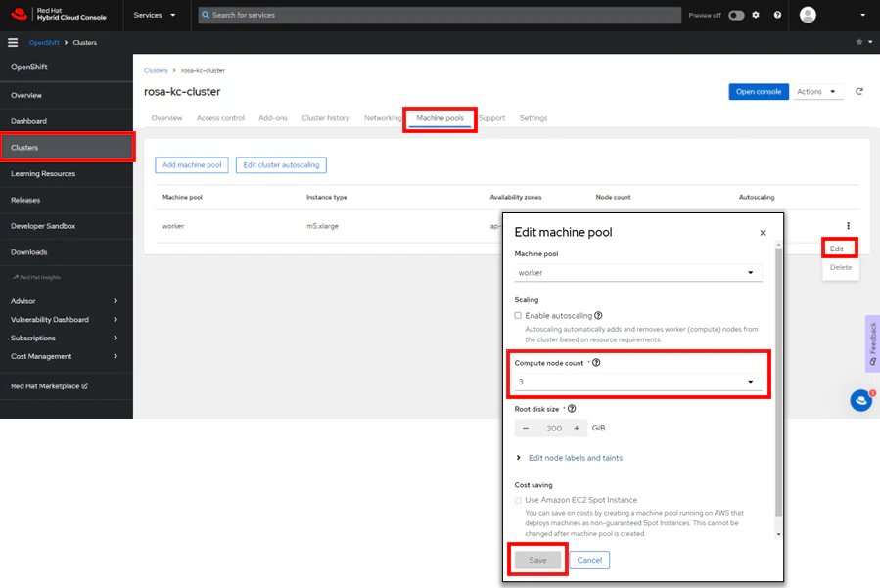Choose Edit from the row menu
The width and height of the screenshot is (880, 588).
(837, 249)
